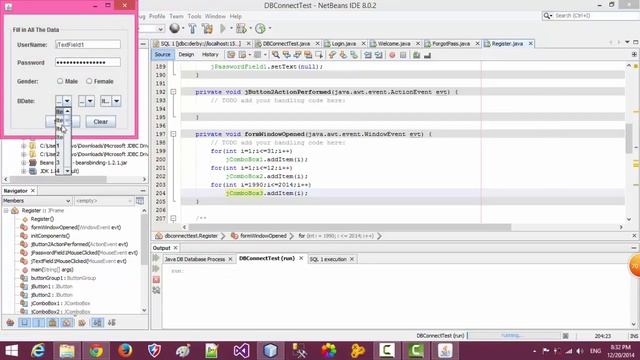This screenshot has width=640, height=360.
Task: Select the Female radio button
Action: (x=89, y=81)
